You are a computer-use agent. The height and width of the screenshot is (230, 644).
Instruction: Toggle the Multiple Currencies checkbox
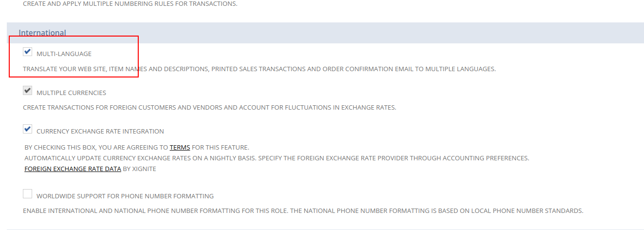pos(27,91)
